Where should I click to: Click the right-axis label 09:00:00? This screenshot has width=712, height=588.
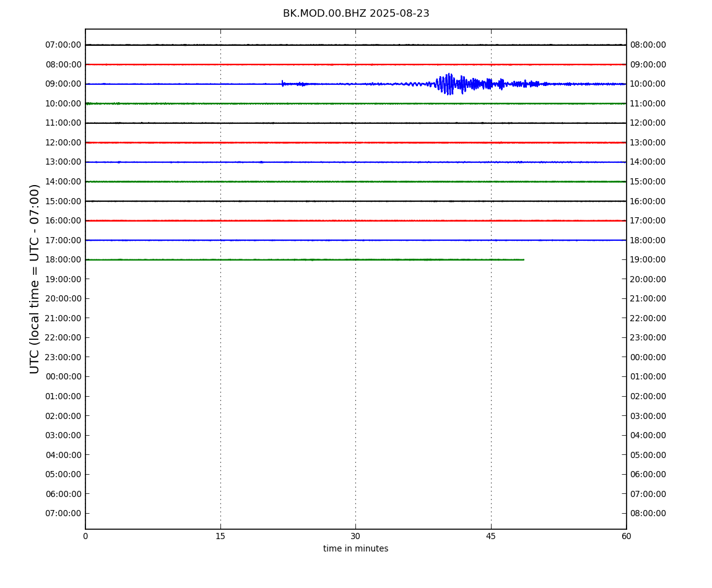coord(648,64)
